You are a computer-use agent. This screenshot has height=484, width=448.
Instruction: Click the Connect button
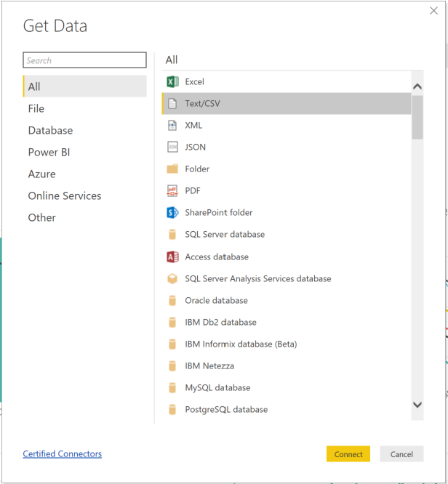348,453
